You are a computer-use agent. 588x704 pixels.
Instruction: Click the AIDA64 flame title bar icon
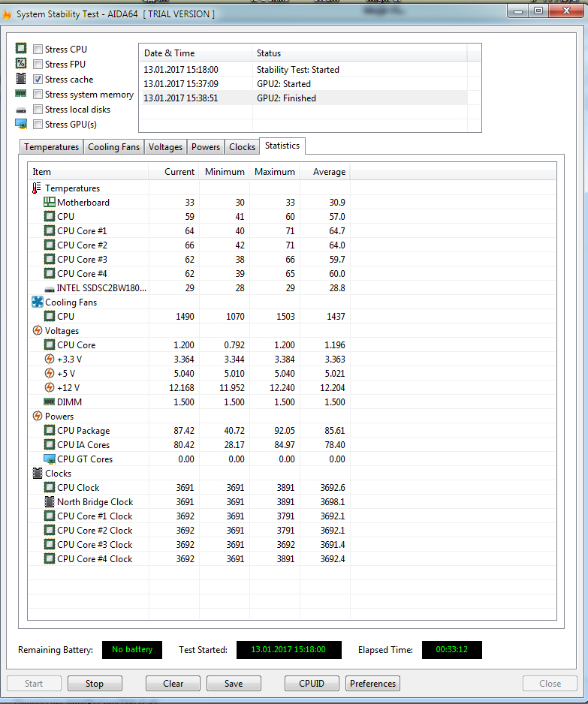click(x=7, y=14)
